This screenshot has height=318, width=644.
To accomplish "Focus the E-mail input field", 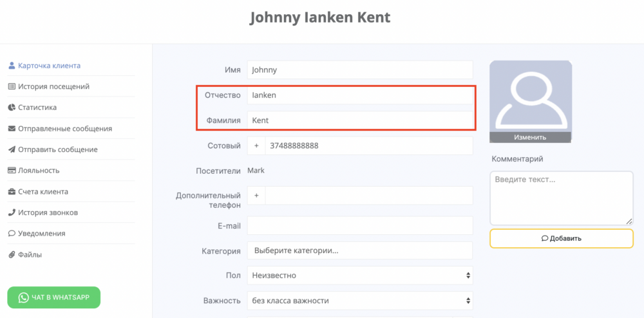I will (x=360, y=226).
